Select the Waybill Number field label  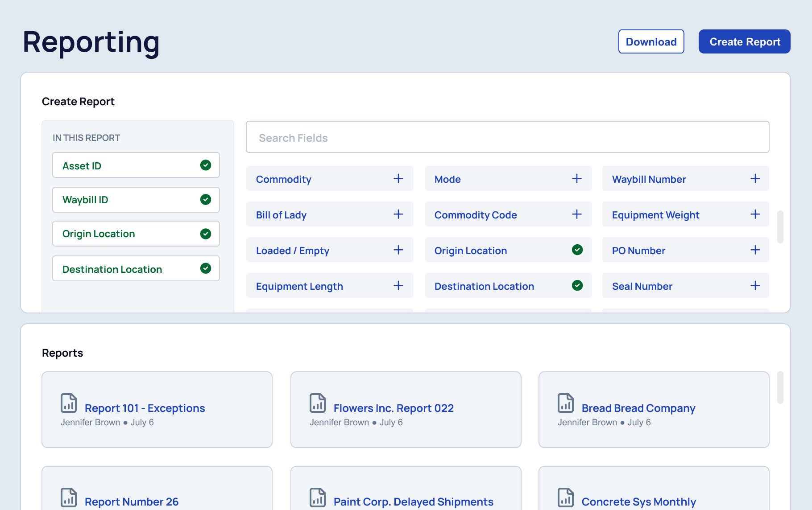click(649, 179)
